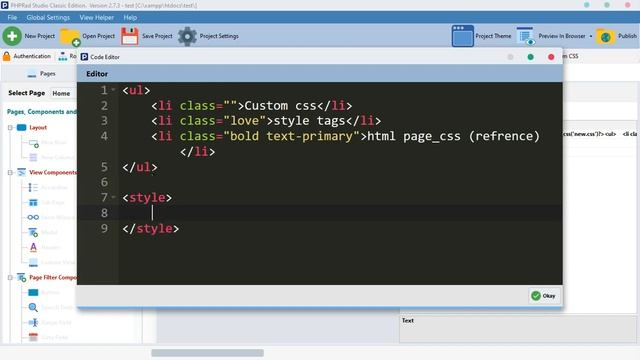Click the Preview In Browser eye icon
Screen dimensions: 640x360
(525, 36)
